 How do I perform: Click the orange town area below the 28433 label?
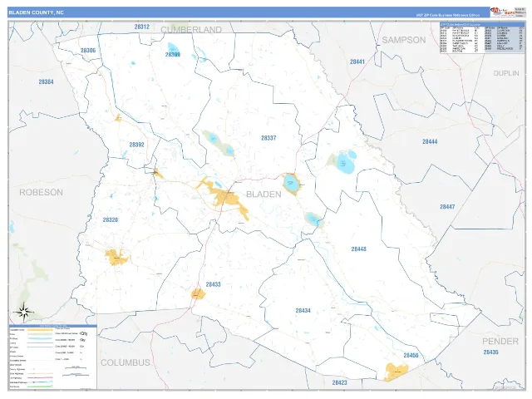click(198, 293)
